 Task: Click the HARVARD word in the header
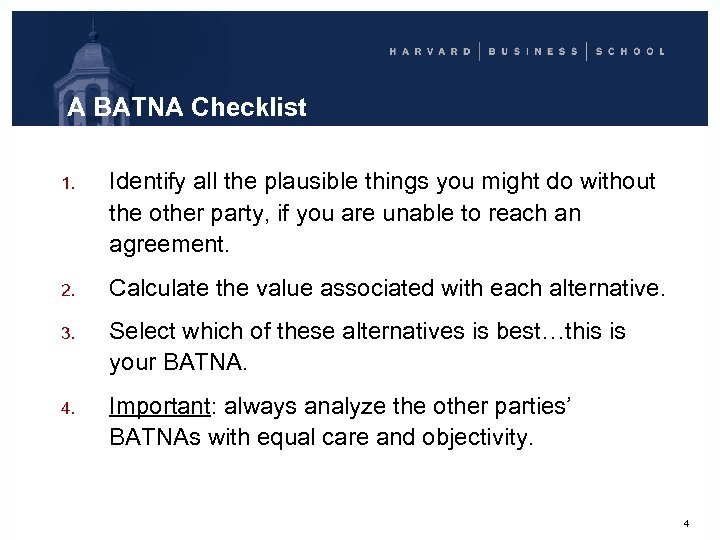tap(430, 51)
